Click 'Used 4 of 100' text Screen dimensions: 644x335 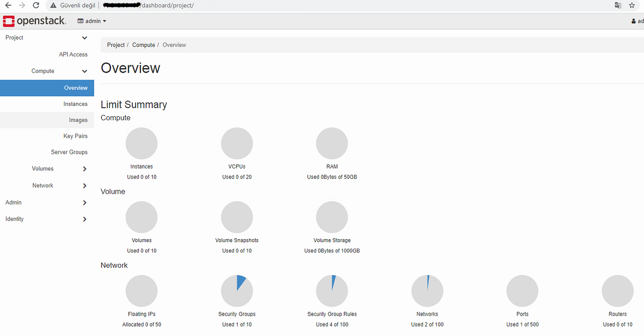[332, 325]
